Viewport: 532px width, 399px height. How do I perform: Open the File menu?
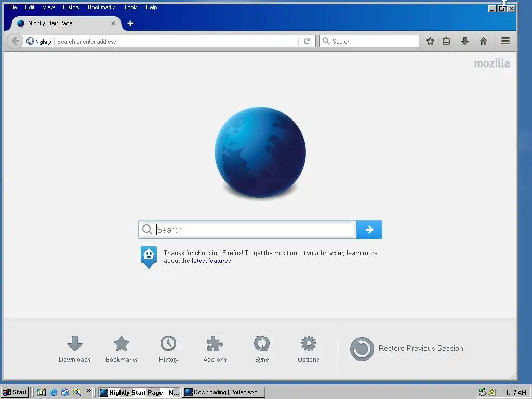[x=12, y=7]
